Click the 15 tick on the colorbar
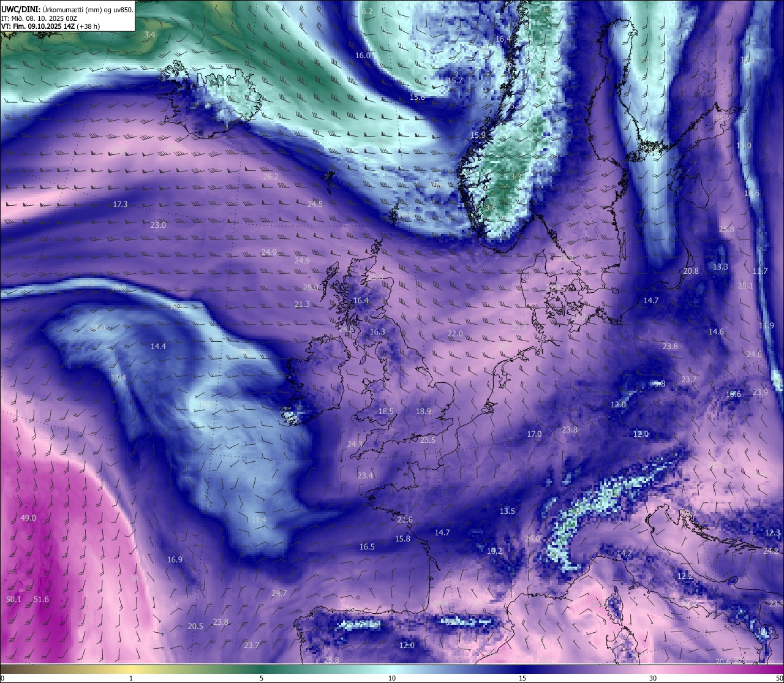 point(522,678)
